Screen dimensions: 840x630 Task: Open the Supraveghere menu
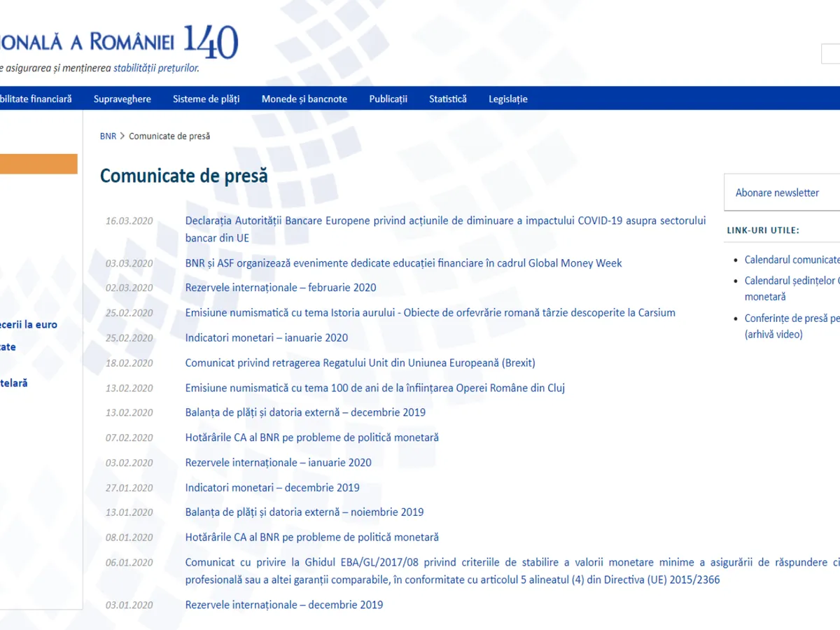(122, 99)
